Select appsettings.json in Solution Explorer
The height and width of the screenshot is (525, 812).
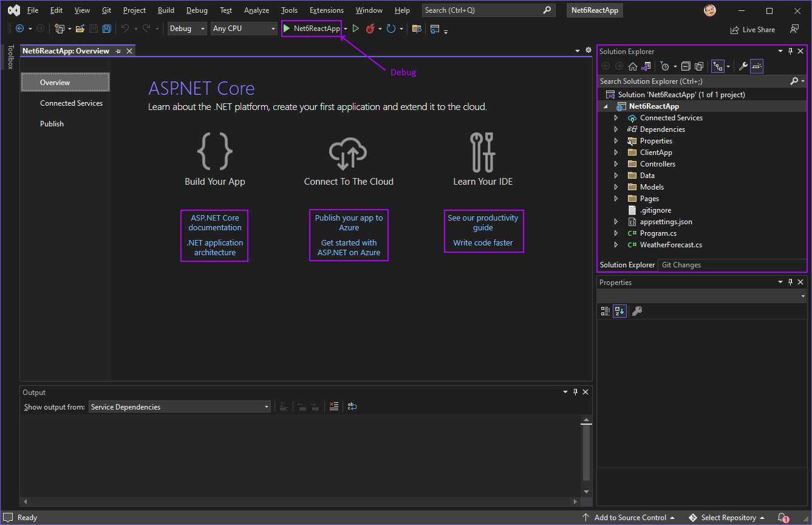click(x=666, y=222)
